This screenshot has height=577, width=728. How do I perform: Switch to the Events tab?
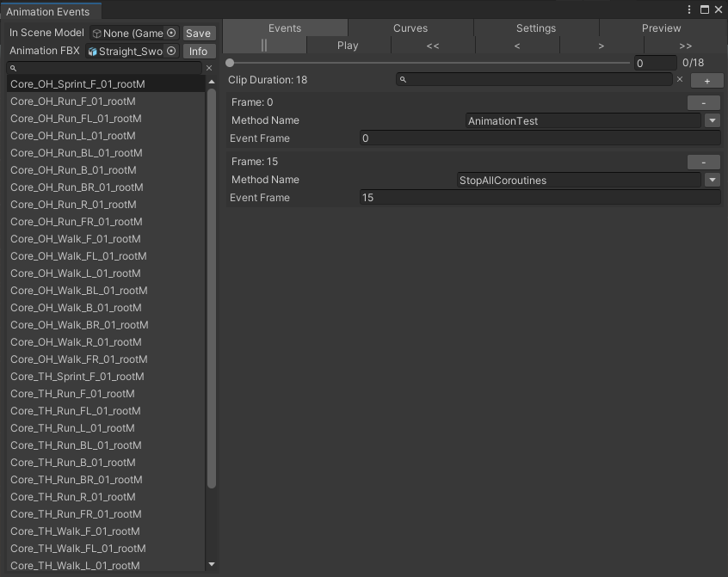pos(285,28)
